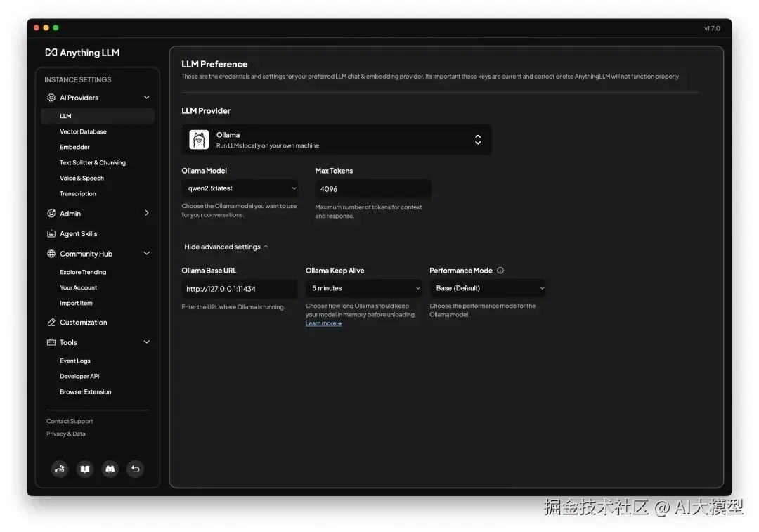Open Voice & Speech settings
This screenshot has width=759, height=532.
coord(82,178)
